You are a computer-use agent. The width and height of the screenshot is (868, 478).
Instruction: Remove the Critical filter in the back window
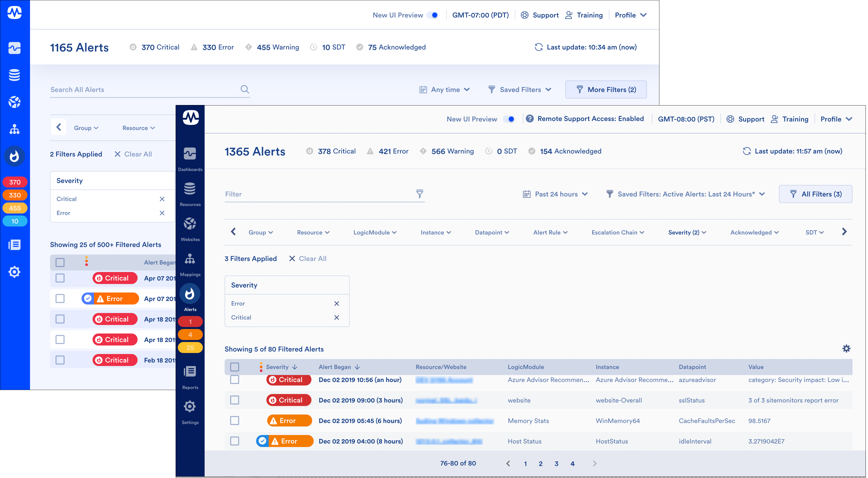[x=162, y=199]
